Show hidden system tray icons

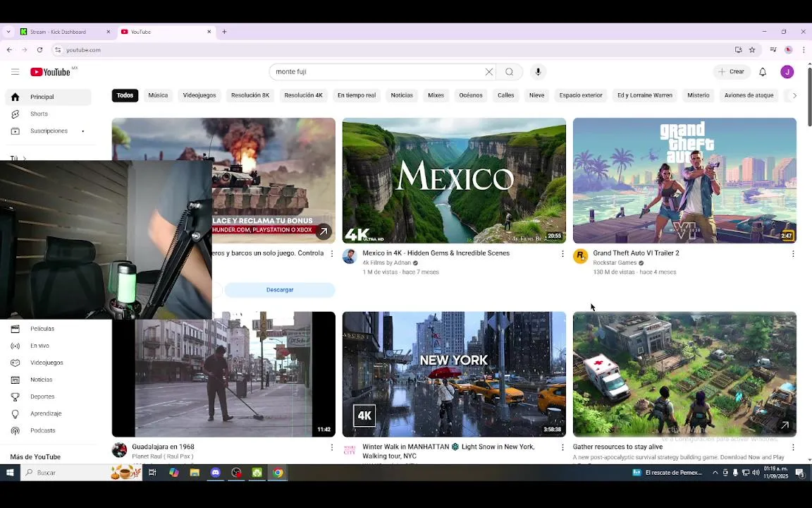(x=715, y=472)
